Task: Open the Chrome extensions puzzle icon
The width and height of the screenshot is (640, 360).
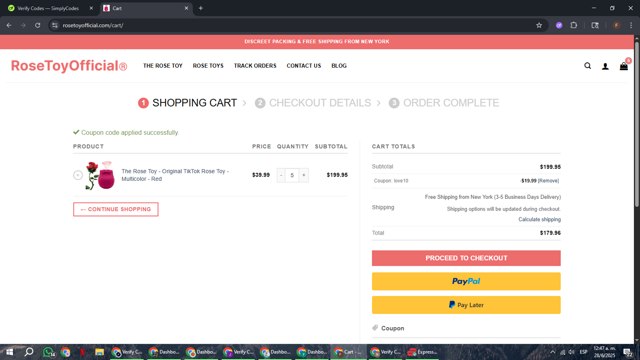Action: click(x=573, y=25)
